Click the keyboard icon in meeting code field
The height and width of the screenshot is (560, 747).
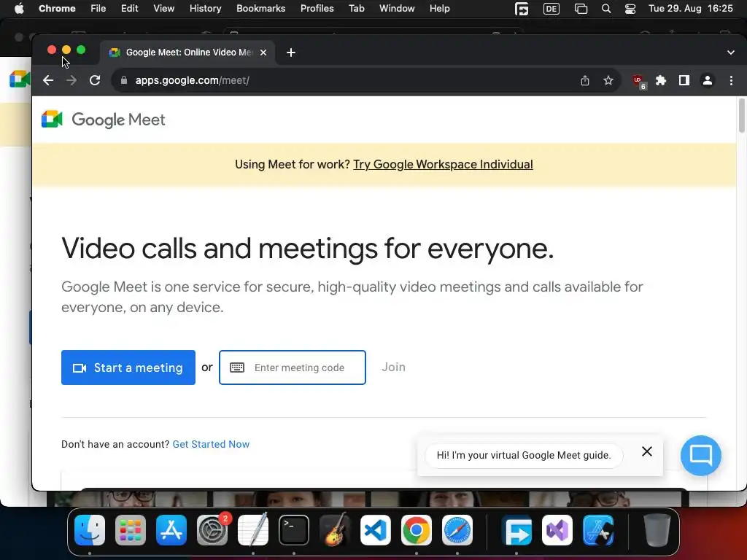click(237, 367)
